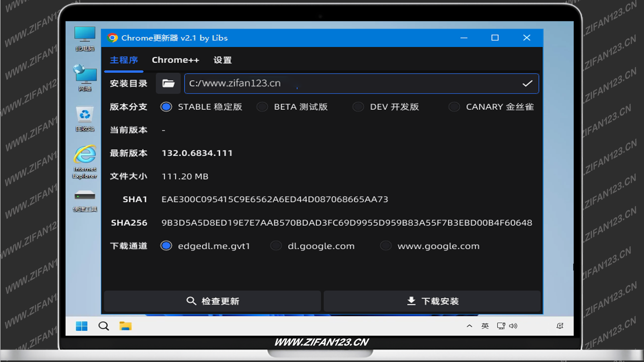The image size is (644, 362).
Task: Launch Internet Explorer desktop icon
Action: click(85, 162)
